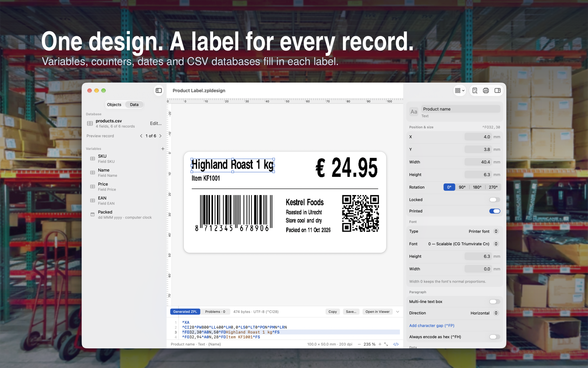Click the X position field
The height and width of the screenshot is (368, 588).
(478, 137)
